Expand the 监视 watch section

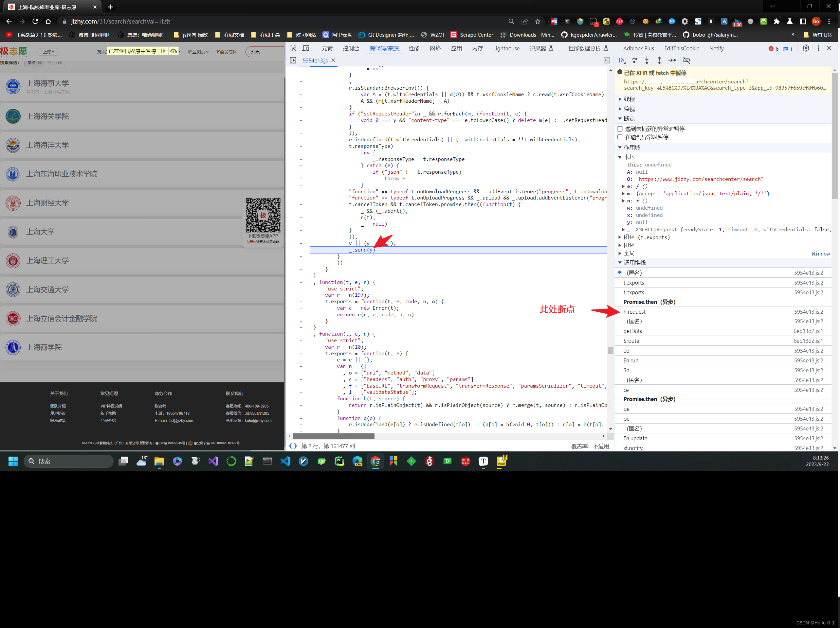click(x=629, y=109)
